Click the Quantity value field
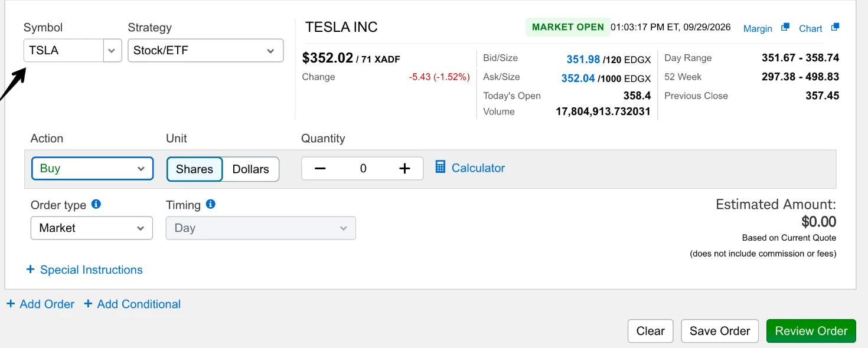868x348 pixels. (x=363, y=169)
